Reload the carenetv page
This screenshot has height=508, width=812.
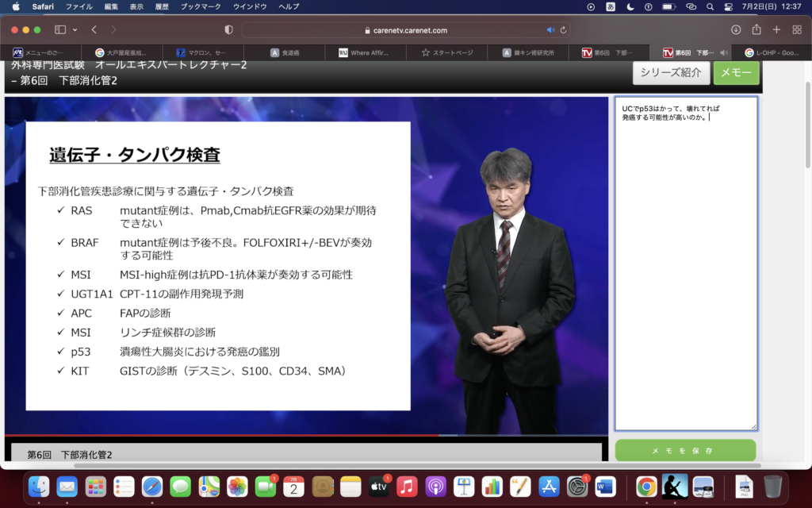pyautogui.click(x=564, y=30)
